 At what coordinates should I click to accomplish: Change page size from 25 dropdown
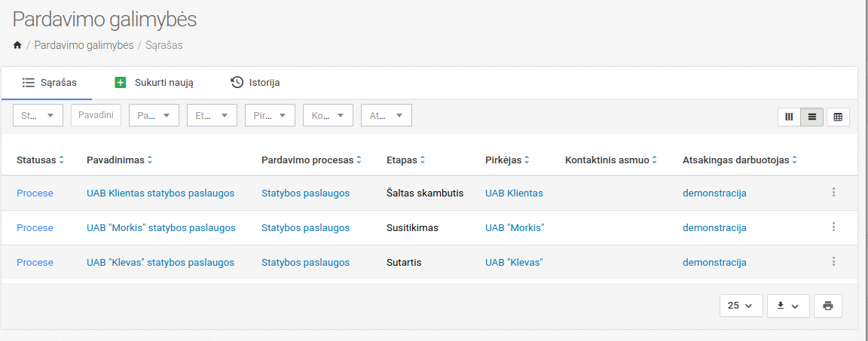[x=741, y=306]
